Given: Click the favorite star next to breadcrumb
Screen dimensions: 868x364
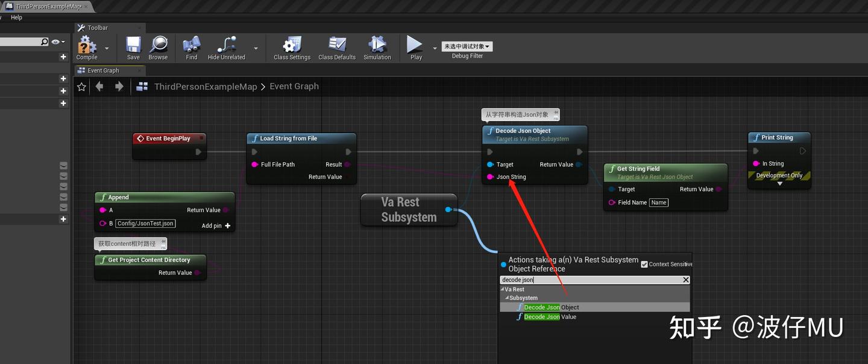Looking at the screenshot, I should [x=81, y=86].
